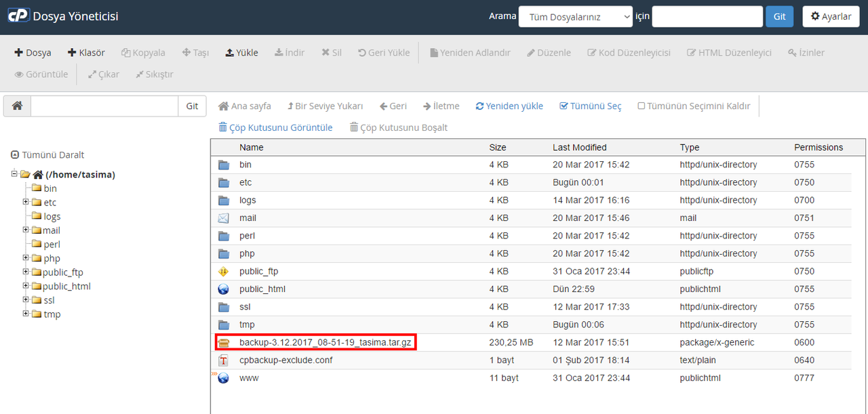Click the 0600 permissions cell of backup file

(x=804, y=342)
